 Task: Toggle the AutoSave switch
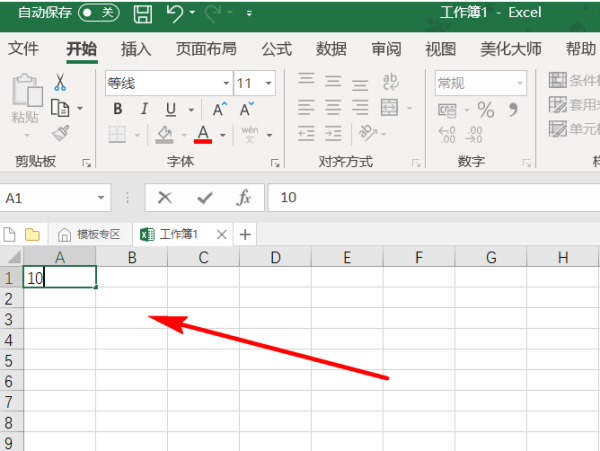coord(97,13)
